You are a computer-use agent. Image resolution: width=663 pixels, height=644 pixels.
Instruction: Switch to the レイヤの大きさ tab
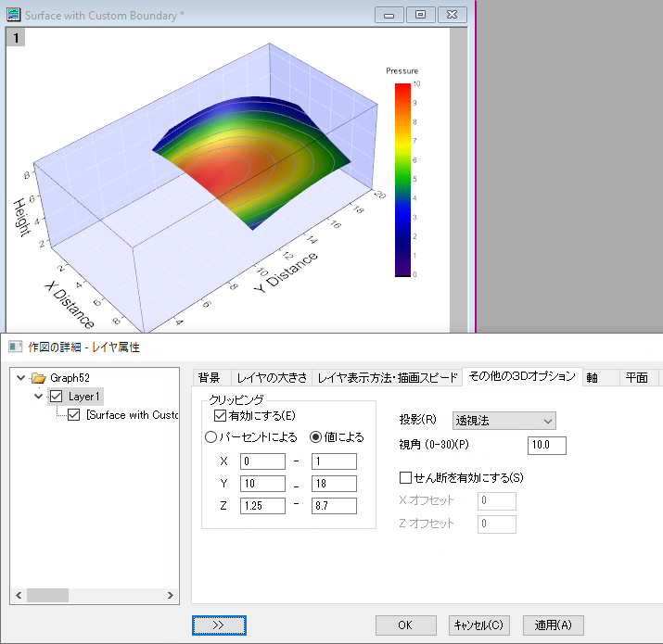coord(272,377)
